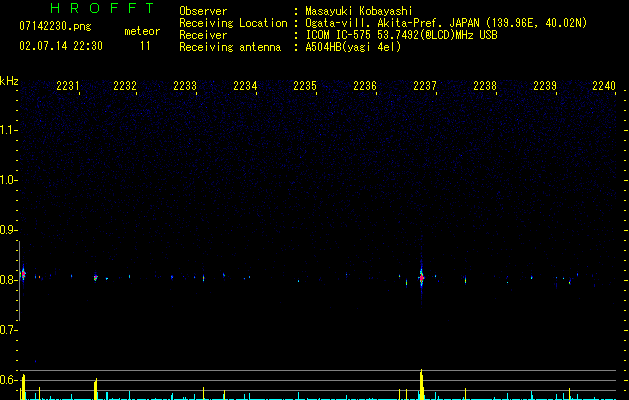Image resolution: width=629 pixels, height=400 pixels.
Task: Click the 2231 time axis marker
Action: [68, 86]
